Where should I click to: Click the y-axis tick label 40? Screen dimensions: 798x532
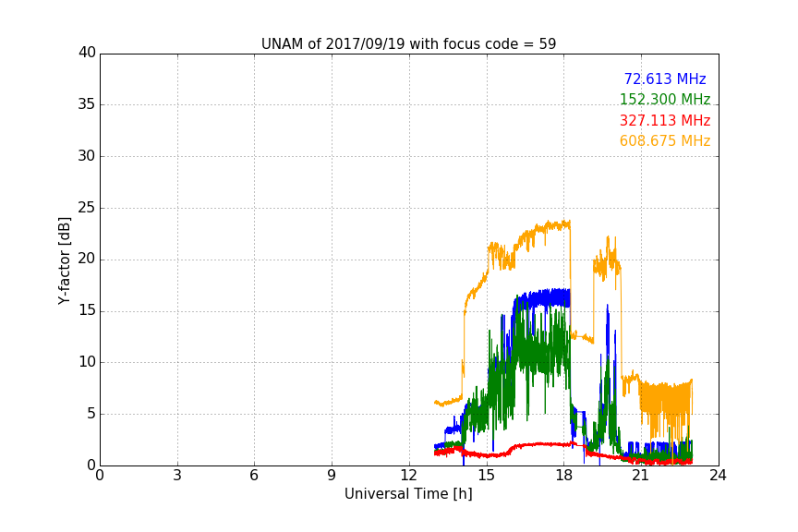pos(87,53)
